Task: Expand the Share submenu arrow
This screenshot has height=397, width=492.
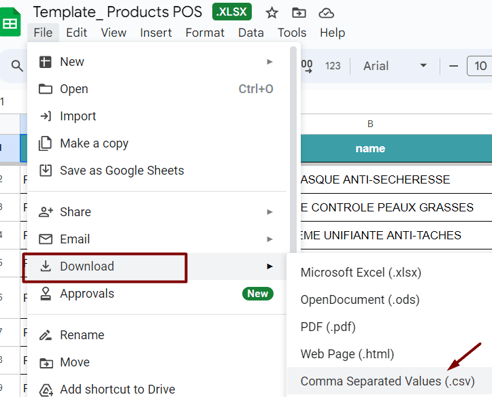Action: pos(269,212)
